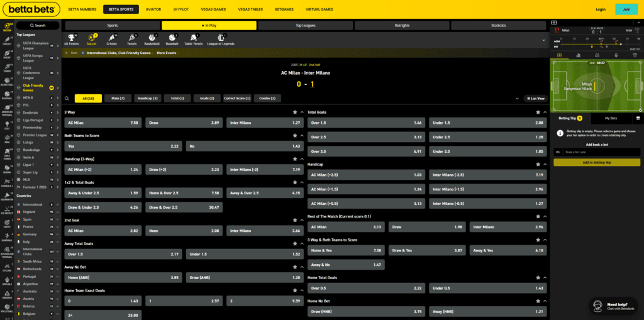Open the Top Leagues tab

[x=306, y=26]
